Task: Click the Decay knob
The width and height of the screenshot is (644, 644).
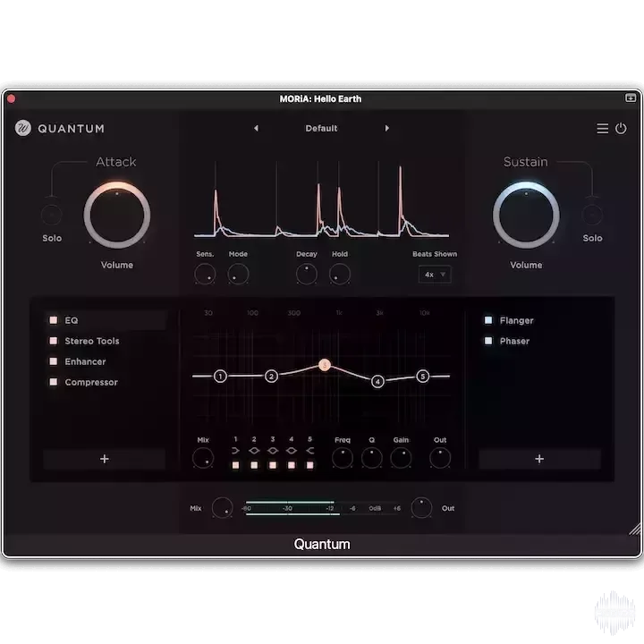Action: pos(307,274)
